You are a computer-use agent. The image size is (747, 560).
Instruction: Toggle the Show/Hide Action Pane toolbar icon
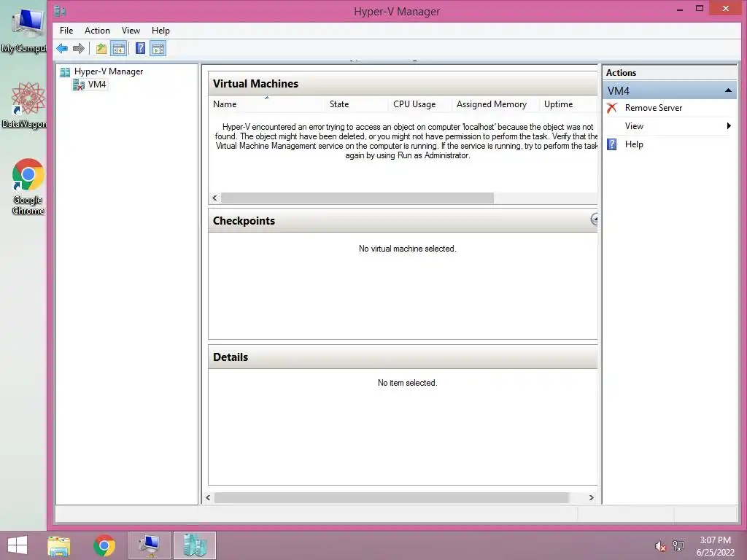(x=158, y=49)
